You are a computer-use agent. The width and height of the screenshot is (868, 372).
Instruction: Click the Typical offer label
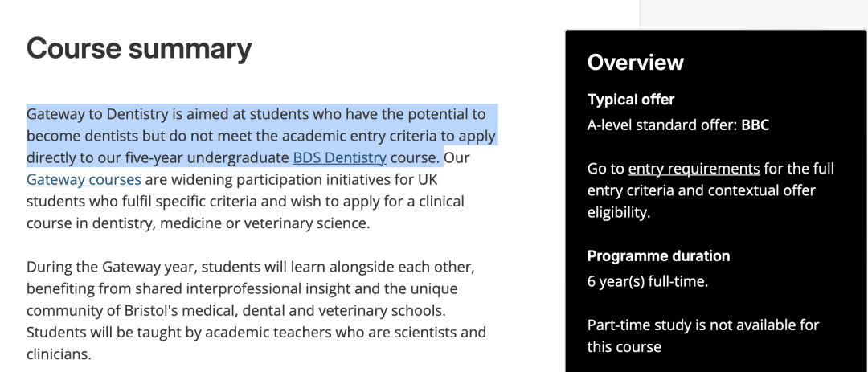[x=631, y=100]
